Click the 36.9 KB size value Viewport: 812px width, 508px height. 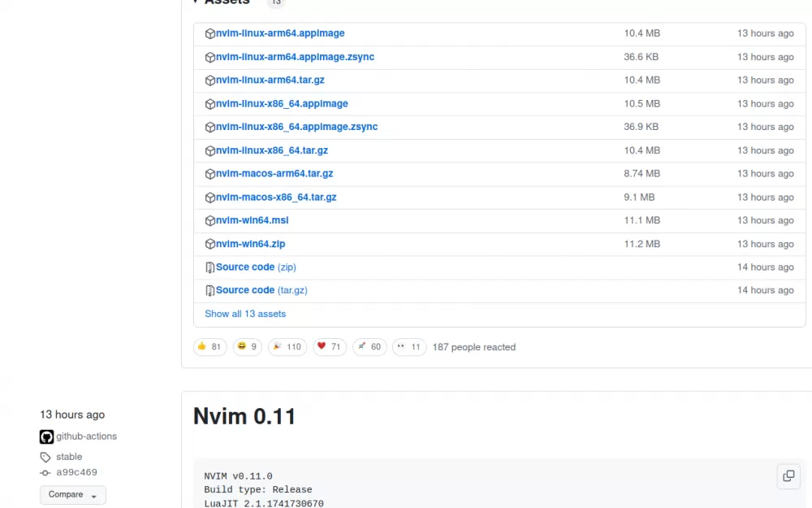[x=641, y=127]
